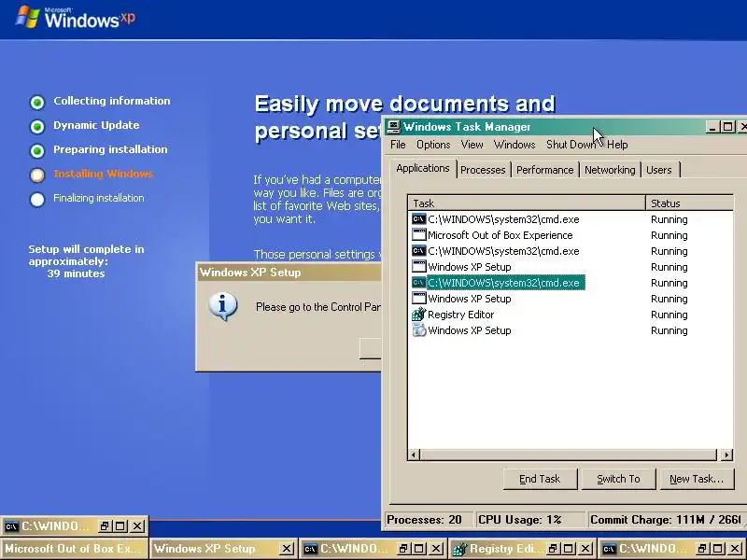Open the Help menu

[617, 145]
